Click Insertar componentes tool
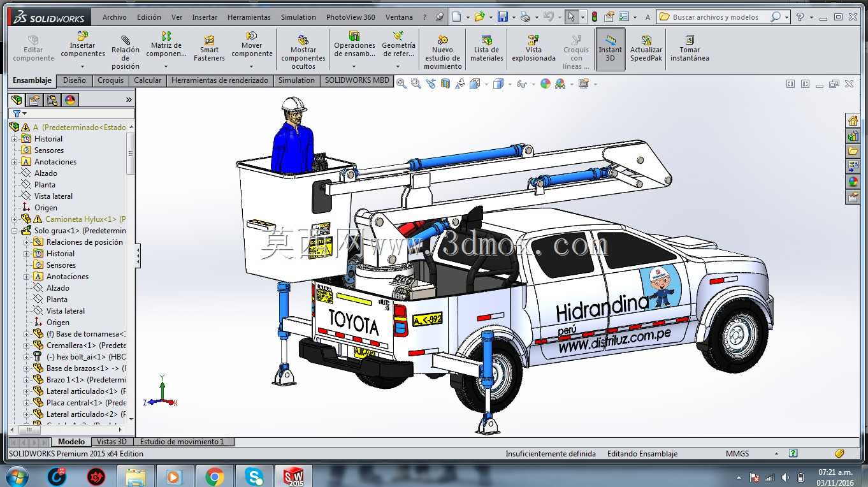 pos(83,45)
